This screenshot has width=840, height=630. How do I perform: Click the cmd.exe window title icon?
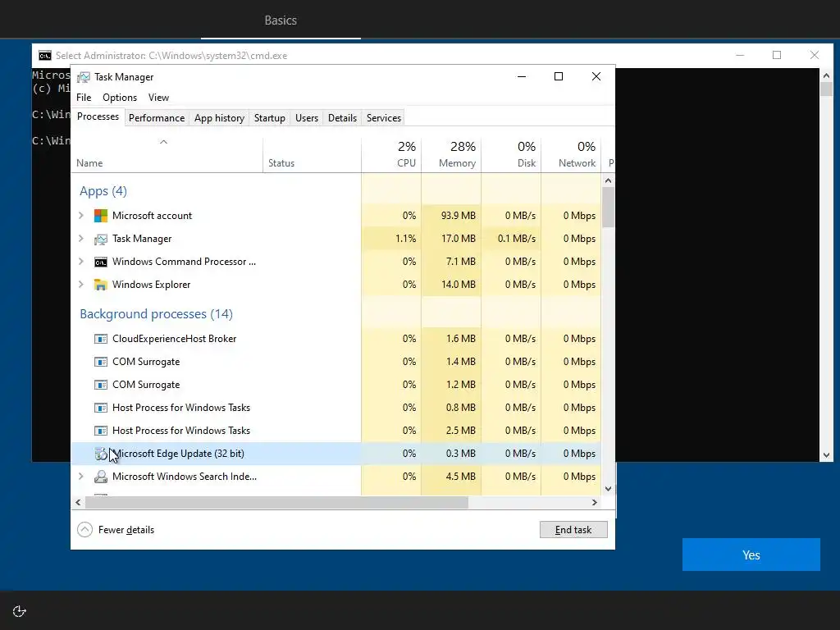[45, 56]
